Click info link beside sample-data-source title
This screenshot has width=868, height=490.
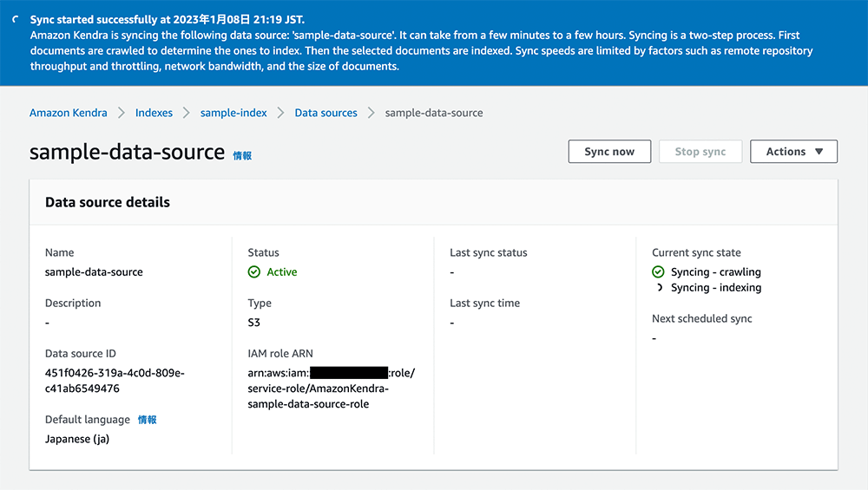(x=242, y=156)
